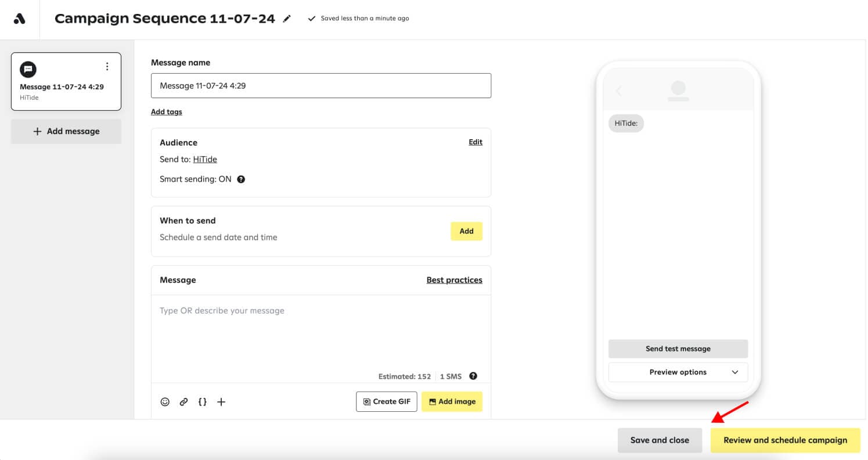The image size is (868, 460).
Task: Click Review and schedule campaign
Action: 785,440
